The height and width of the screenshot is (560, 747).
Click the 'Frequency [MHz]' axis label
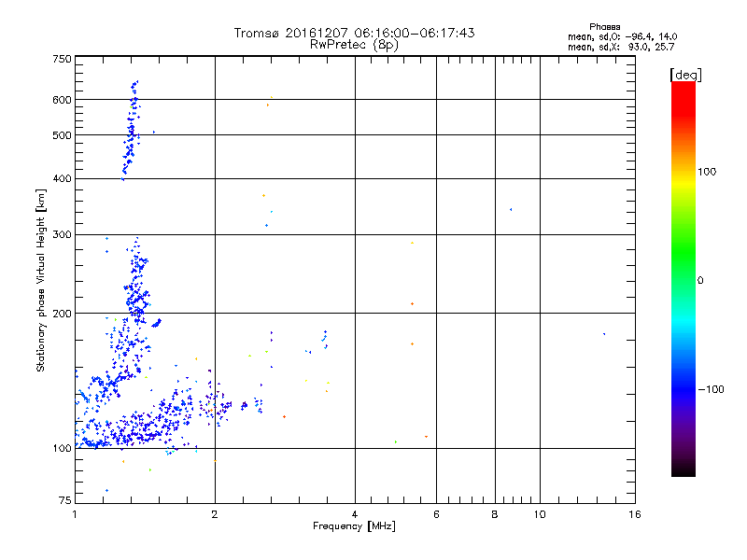(354, 525)
